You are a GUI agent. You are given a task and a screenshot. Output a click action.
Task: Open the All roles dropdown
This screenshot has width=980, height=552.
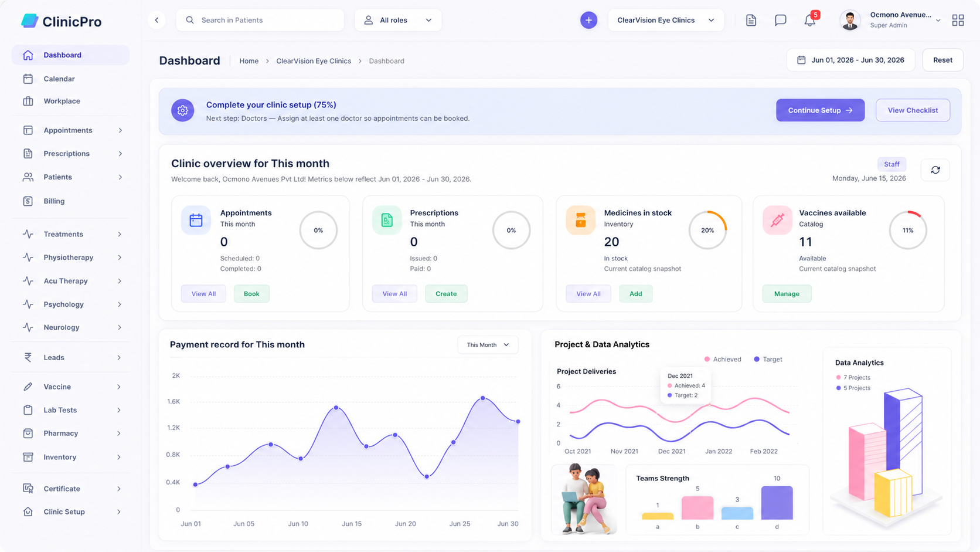pos(398,20)
